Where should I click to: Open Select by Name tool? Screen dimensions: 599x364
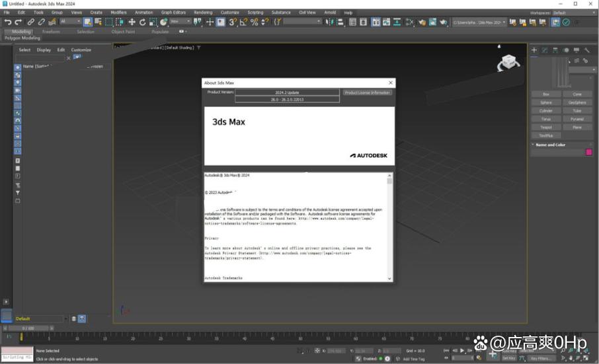pyautogui.click(x=98, y=22)
